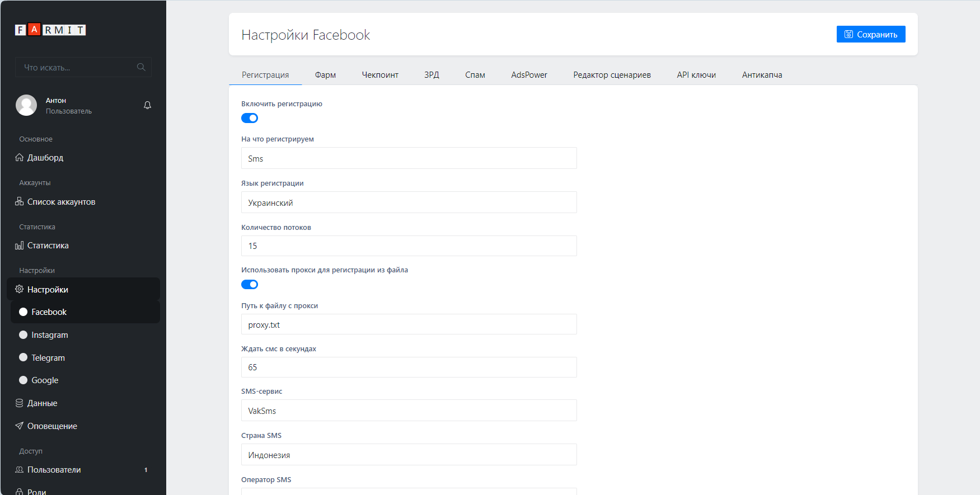Screen dimensions: 980x495
Task: Click the Количество потоков field
Action: [x=409, y=246]
